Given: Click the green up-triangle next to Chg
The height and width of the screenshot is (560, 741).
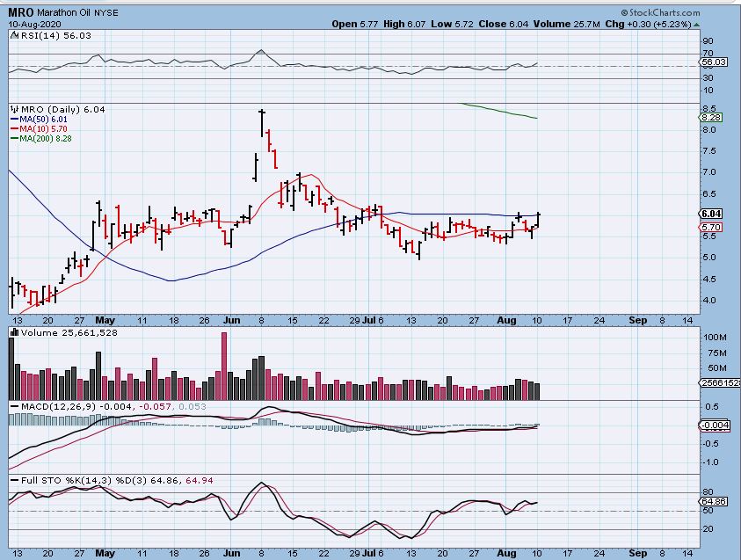Looking at the screenshot, I should [696, 25].
